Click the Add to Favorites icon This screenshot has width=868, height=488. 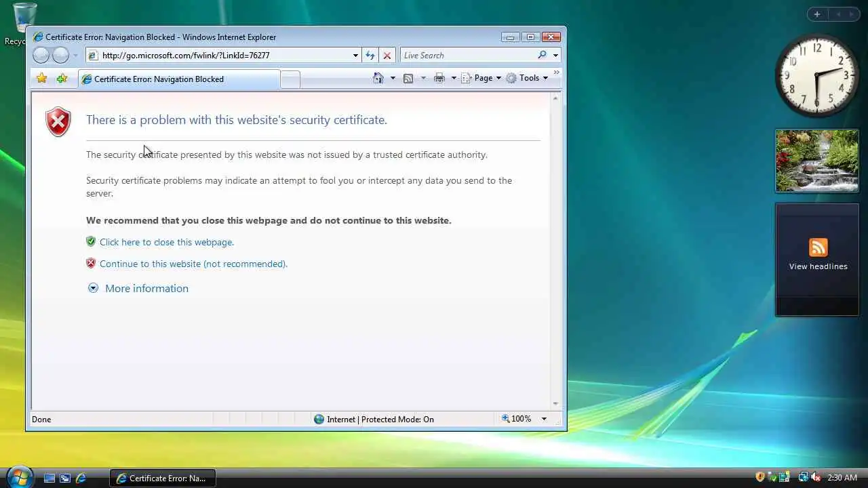pyautogui.click(x=62, y=79)
